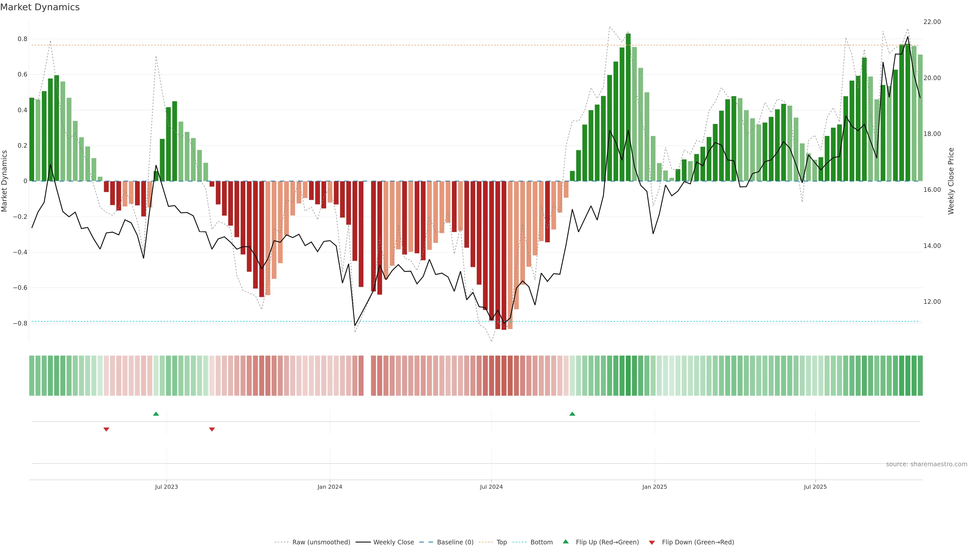Image resolution: width=980 pixels, height=551 pixels.
Task: Click the Market Dynamics chart title
Action: click(x=40, y=7)
